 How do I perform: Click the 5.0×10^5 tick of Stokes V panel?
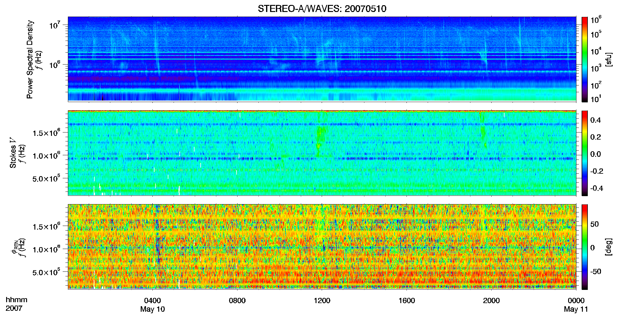click(46, 178)
